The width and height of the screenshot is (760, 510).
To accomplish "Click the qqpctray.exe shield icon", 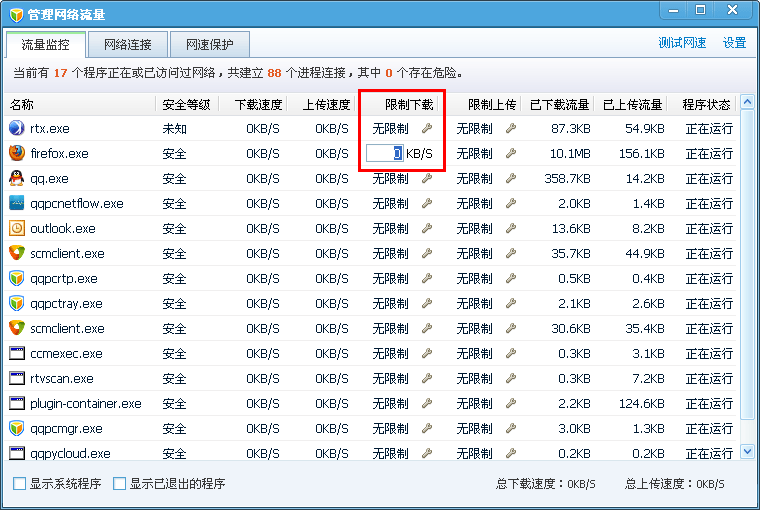I will [x=16, y=303].
